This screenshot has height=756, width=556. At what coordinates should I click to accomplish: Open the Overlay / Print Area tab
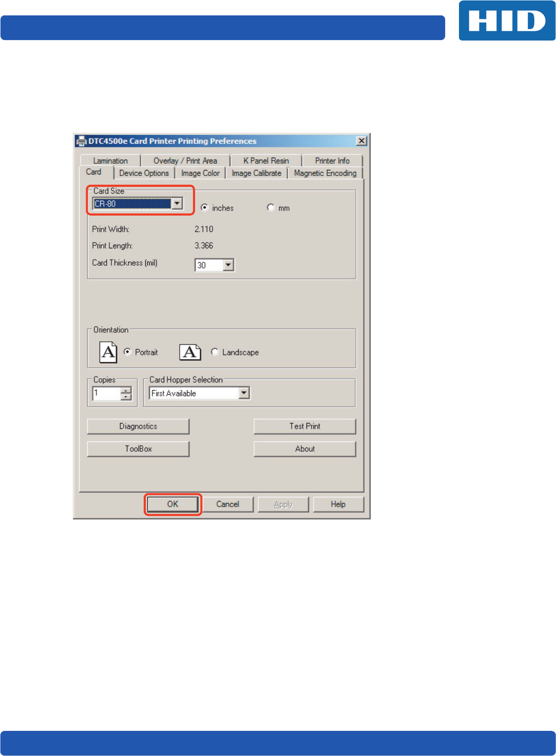[185, 161]
